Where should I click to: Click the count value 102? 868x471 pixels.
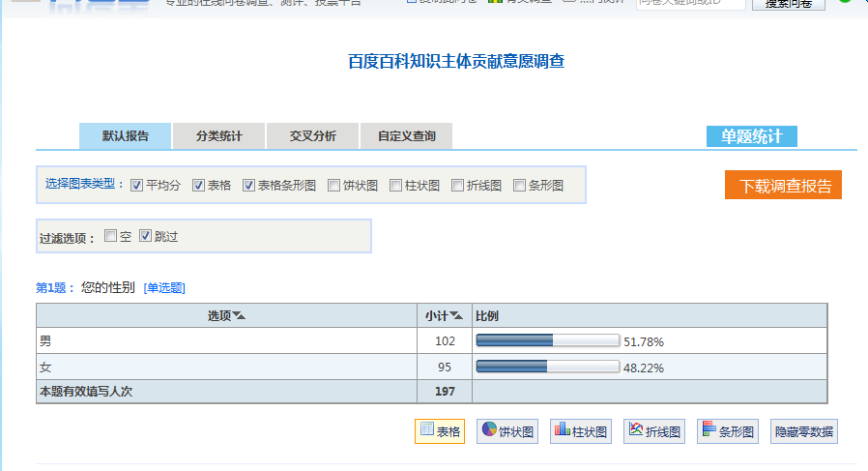tap(445, 341)
